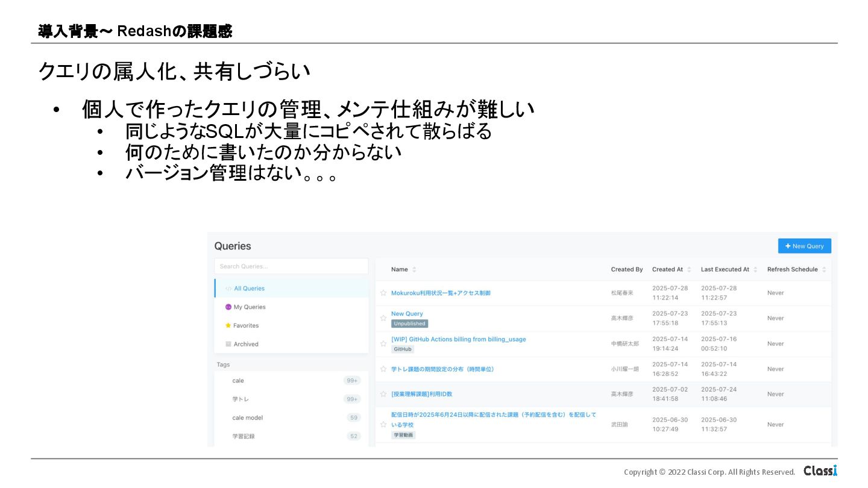Click the New Query button

pos(804,246)
